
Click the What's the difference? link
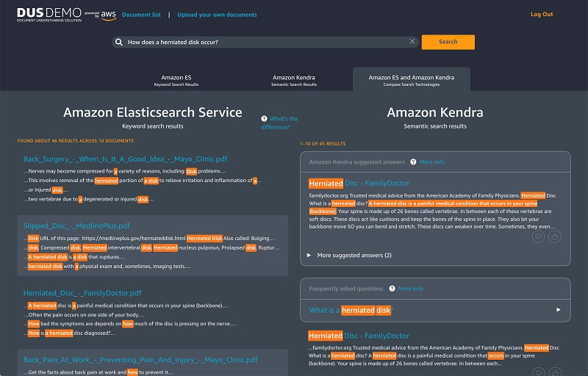click(x=280, y=123)
